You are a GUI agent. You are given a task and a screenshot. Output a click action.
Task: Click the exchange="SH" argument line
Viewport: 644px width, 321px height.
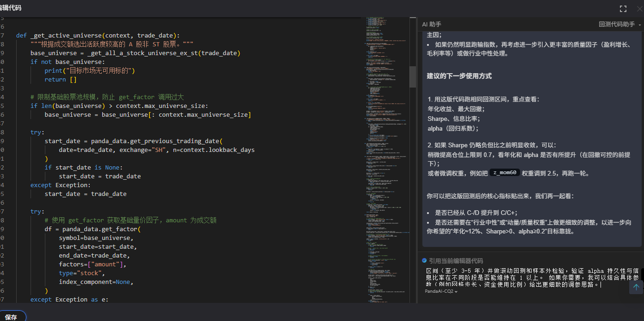pos(156,150)
